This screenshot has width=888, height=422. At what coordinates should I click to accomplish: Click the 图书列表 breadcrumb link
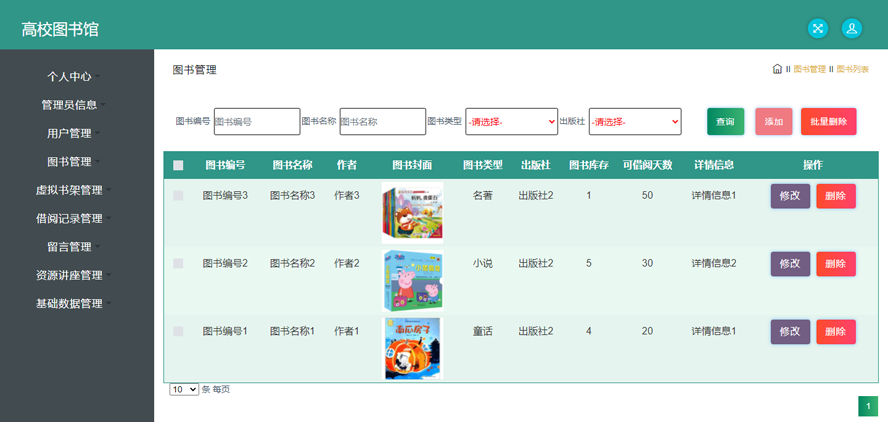click(x=852, y=69)
